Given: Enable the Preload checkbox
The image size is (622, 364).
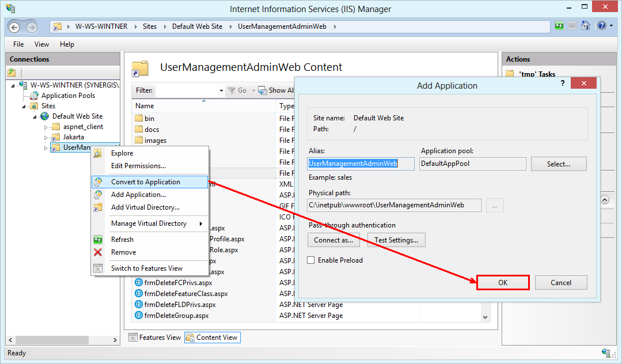Looking at the screenshot, I should click(x=311, y=260).
